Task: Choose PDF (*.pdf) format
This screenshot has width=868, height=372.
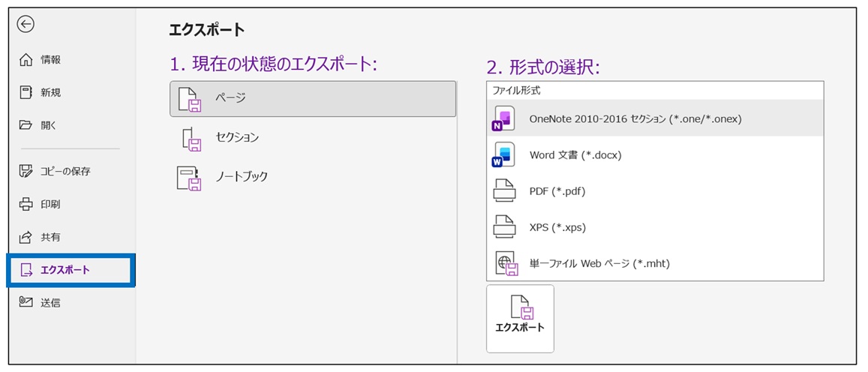Action: tap(655, 191)
